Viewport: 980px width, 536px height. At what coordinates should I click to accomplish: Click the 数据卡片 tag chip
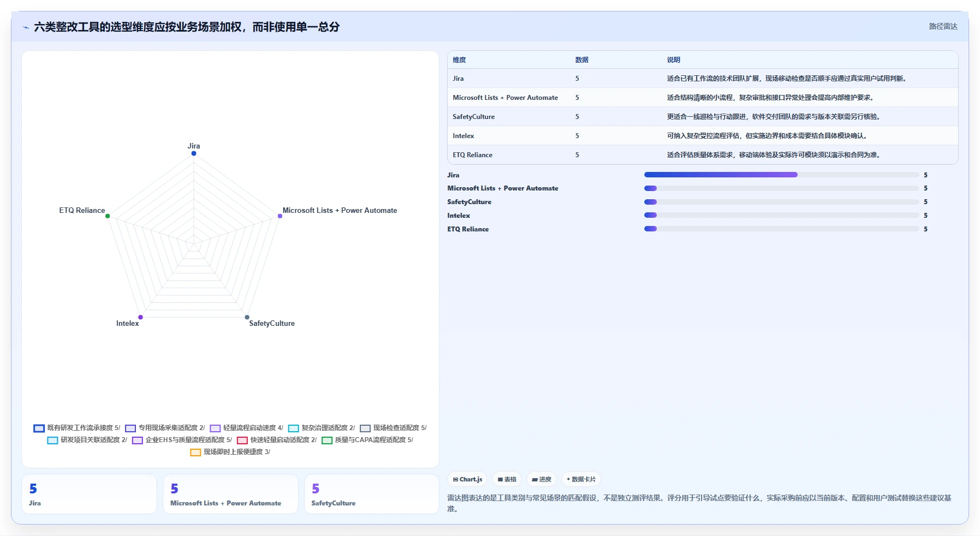click(581, 479)
